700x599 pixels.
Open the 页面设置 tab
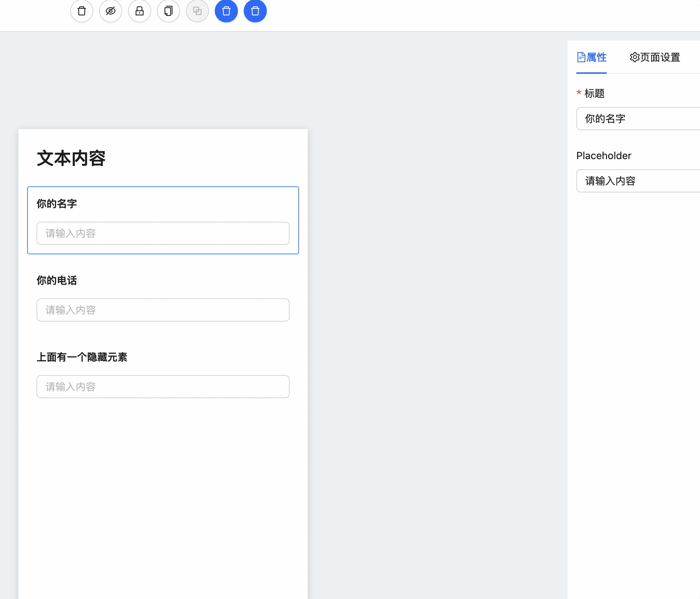(660, 58)
